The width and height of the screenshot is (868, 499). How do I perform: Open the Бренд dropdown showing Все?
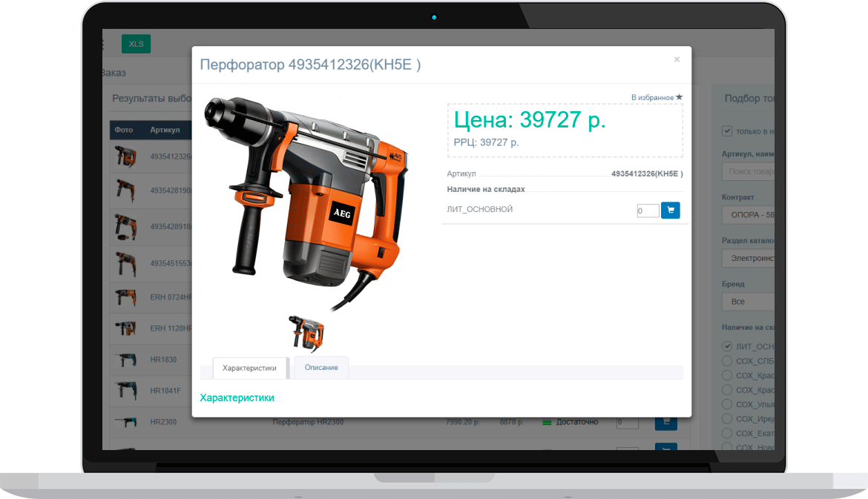click(748, 302)
